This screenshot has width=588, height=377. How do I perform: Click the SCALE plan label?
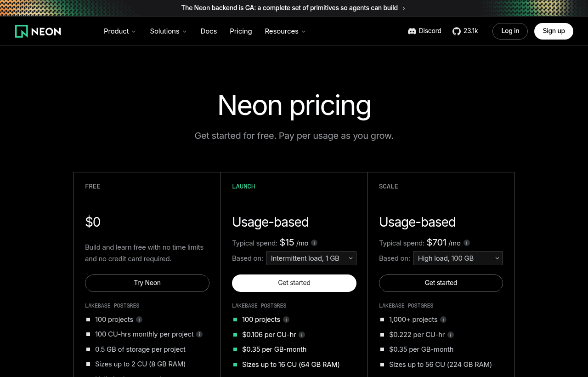point(389,186)
